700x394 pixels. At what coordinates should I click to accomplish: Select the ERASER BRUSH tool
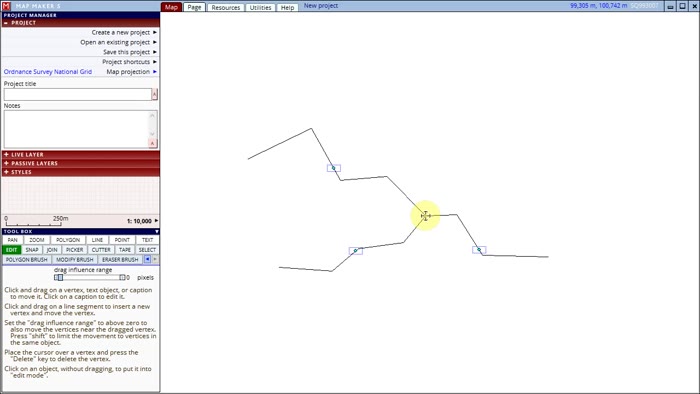[x=120, y=260]
